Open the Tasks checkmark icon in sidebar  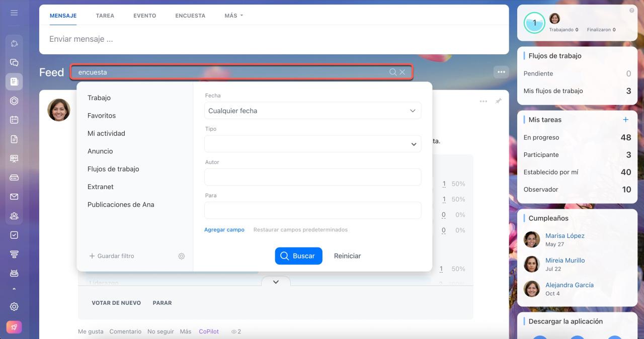coord(14,235)
